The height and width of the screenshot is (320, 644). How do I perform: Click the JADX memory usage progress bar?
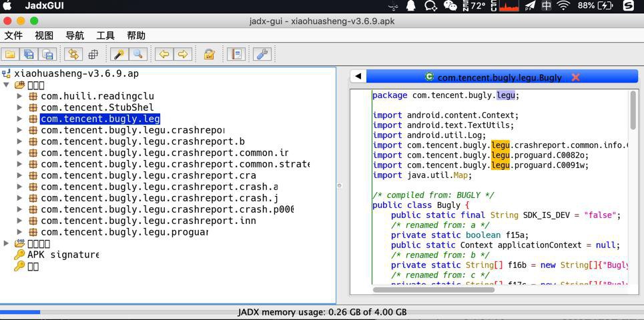[322, 312]
